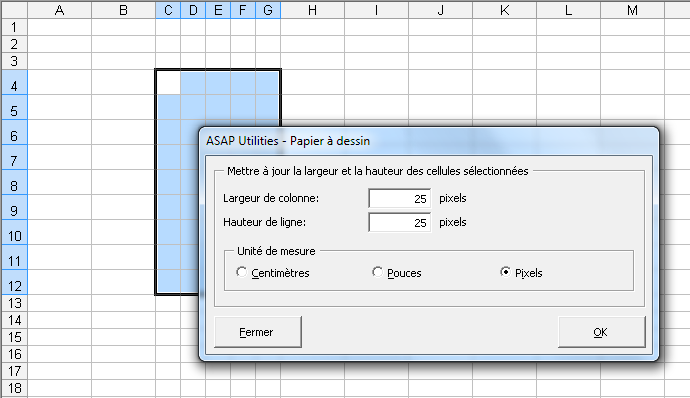The height and width of the screenshot is (398, 690).
Task: Click cell K3 in the spreadsheet
Action: pos(505,61)
